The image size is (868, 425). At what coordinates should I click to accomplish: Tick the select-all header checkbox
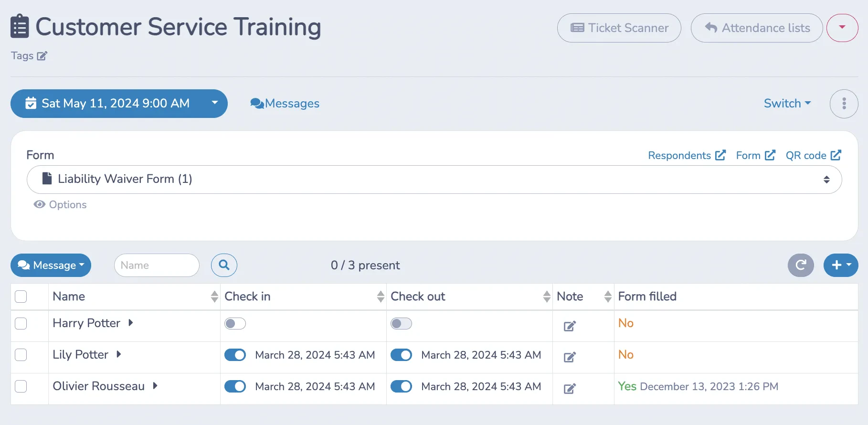pyautogui.click(x=21, y=297)
